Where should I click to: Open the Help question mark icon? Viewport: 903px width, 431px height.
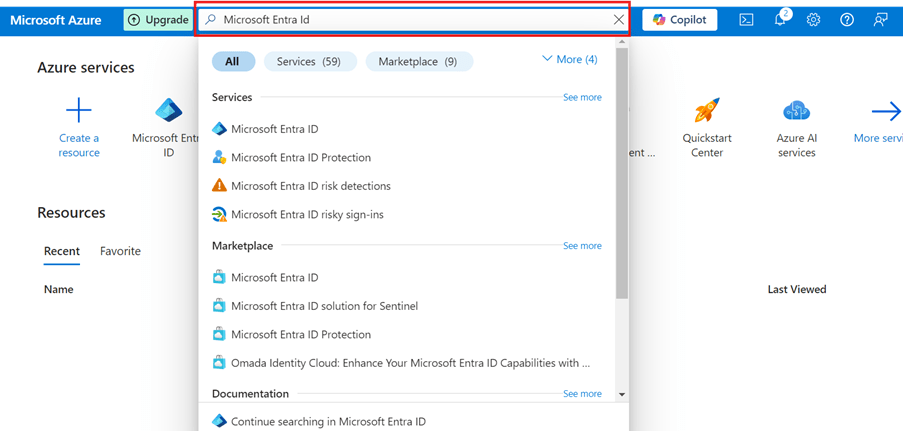click(x=847, y=20)
